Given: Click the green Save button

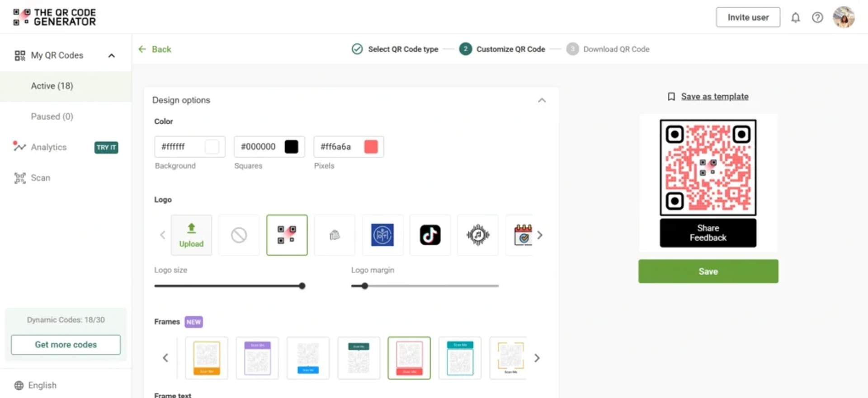Looking at the screenshot, I should [708, 272].
